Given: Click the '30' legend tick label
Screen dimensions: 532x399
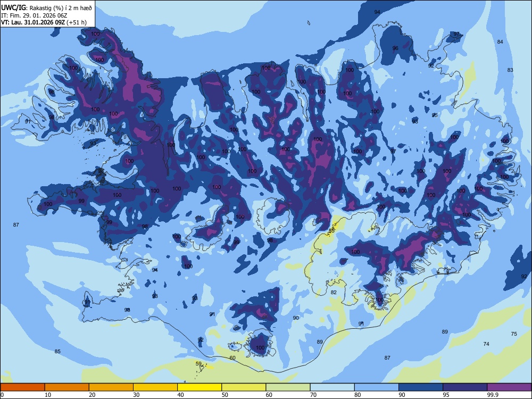Looking at the screenshot, I should coord(136,395).
